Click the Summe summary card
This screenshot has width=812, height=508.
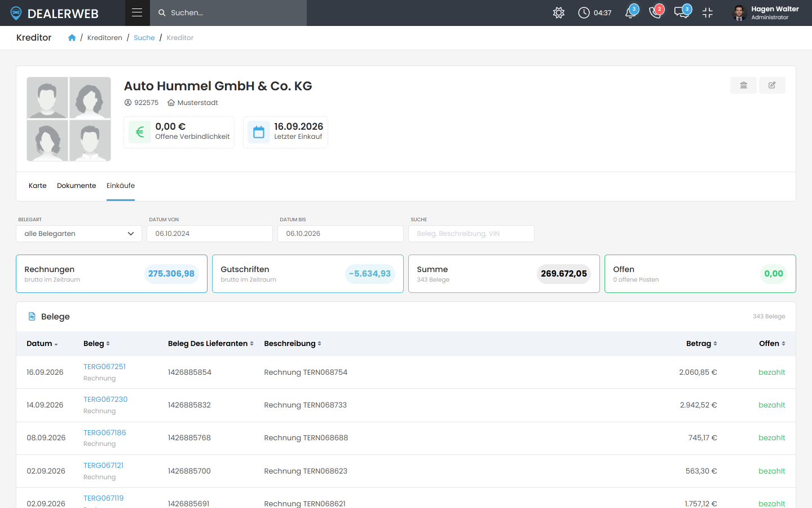point(504,274)
